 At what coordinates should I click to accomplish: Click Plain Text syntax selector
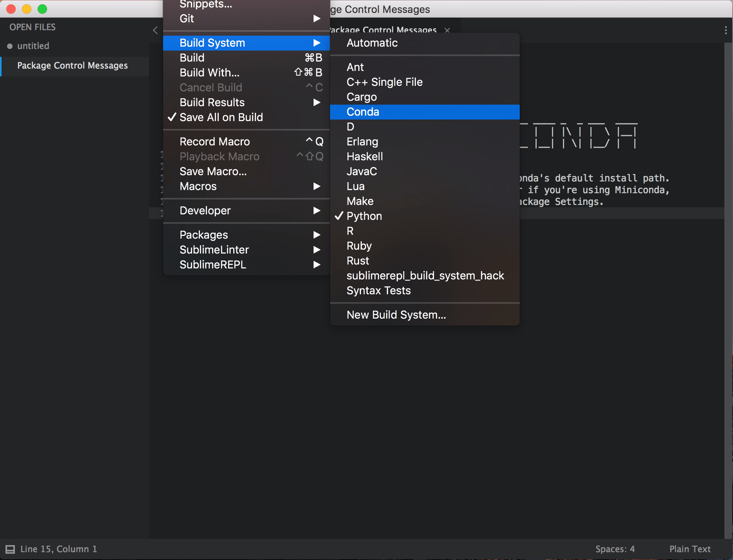(690, 549)
